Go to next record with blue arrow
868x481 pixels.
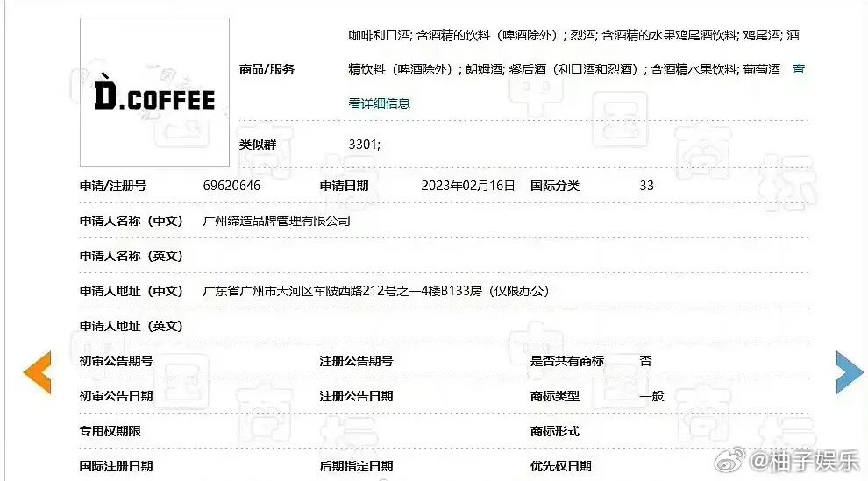pos(850,372)
